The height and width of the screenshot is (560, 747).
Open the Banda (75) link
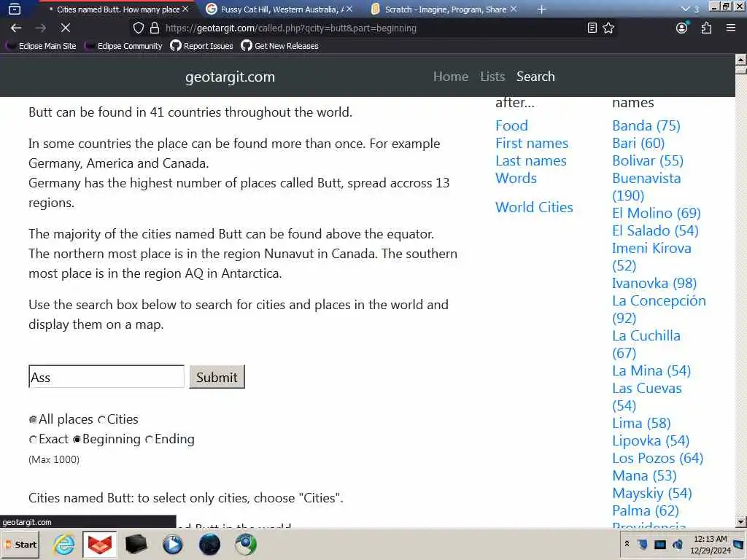[646, 125]
